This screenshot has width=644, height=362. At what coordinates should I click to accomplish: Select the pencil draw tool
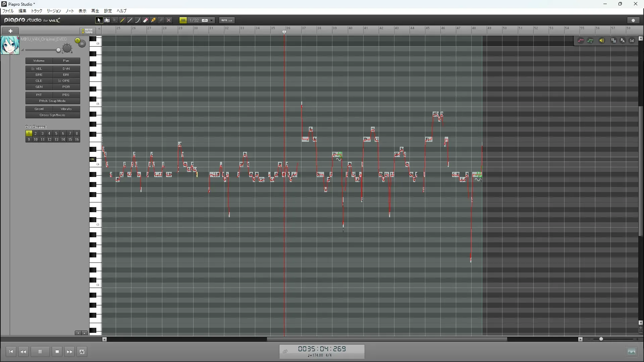(122, 20)
